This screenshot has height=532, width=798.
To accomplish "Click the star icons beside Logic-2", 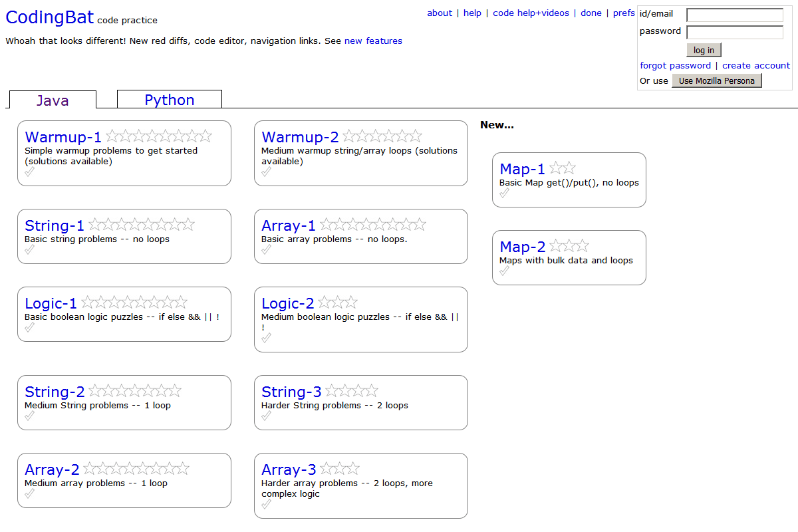I will click(338, 303).
